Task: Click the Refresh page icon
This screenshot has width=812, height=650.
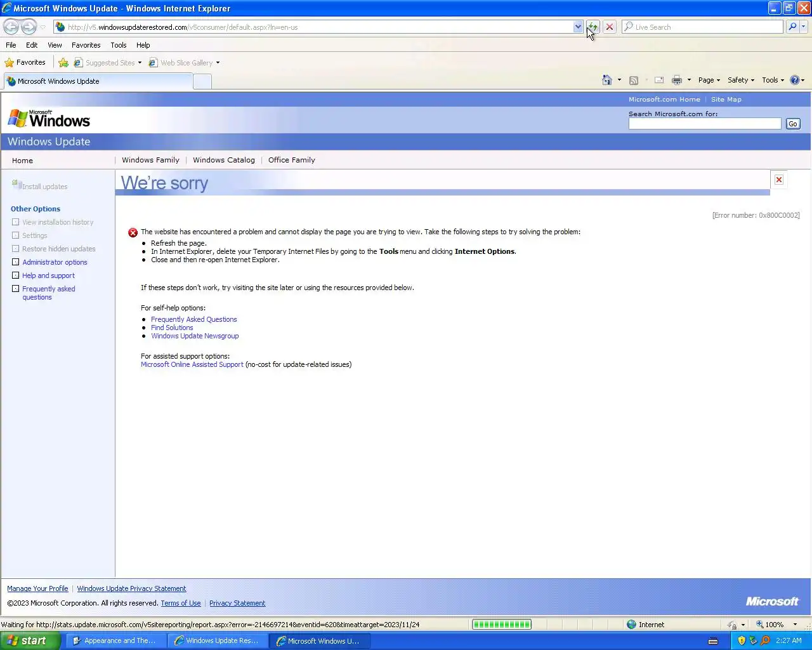Action: click(593, 27)
